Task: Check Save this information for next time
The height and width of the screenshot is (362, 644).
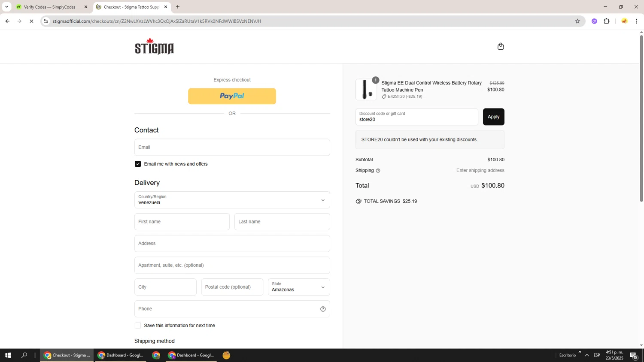Action: [138, 326]
